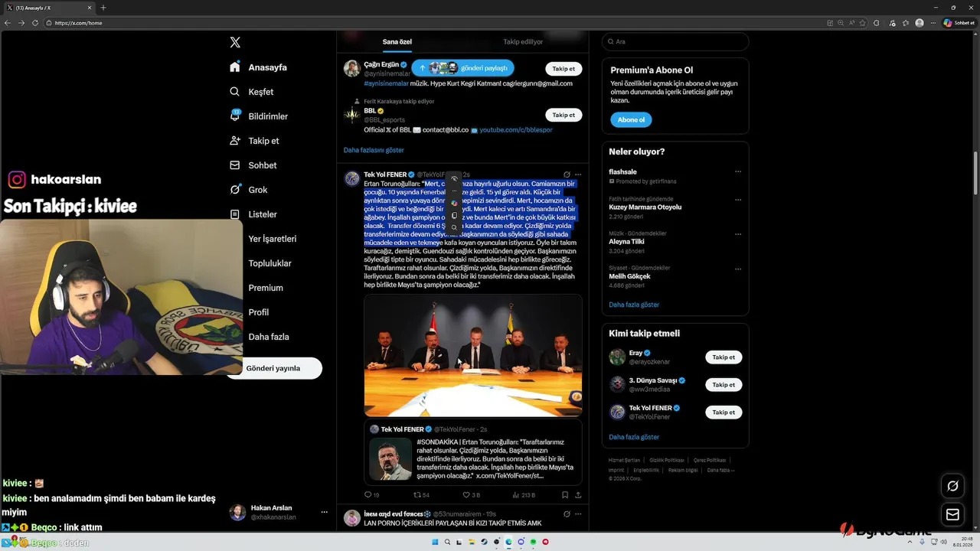This screenshot has height=551, width=980.
Task: Click Daha fazla göster under suggestions
Action: coord(634,437)
